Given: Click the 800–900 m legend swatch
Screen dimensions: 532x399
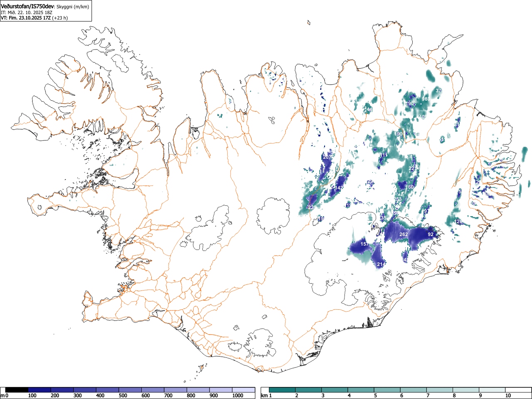Looking at the screenshot, I should [198, 390].
